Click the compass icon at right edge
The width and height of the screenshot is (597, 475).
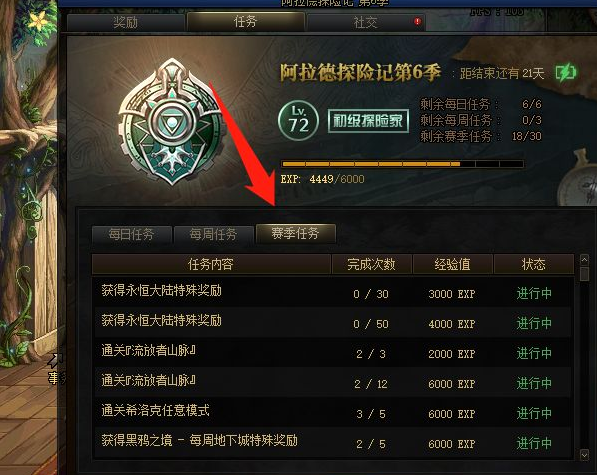coord(578,179)
